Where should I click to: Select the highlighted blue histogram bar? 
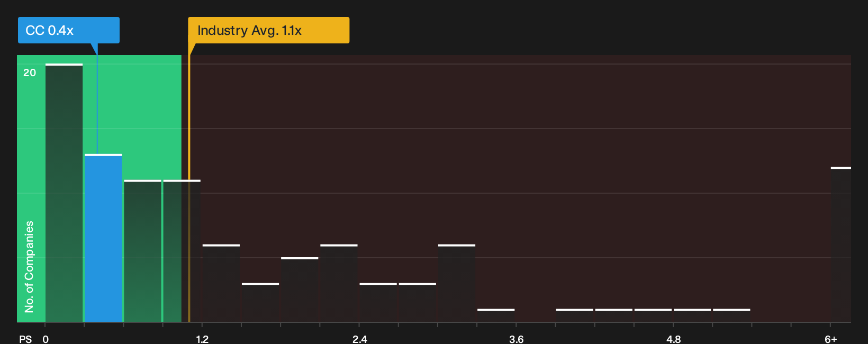[x=103, y=238]
